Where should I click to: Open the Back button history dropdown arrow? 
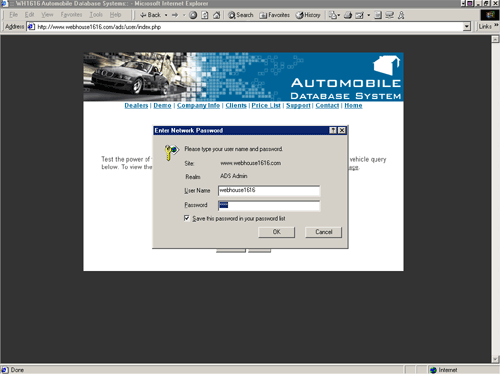click(x=166, y=15)
